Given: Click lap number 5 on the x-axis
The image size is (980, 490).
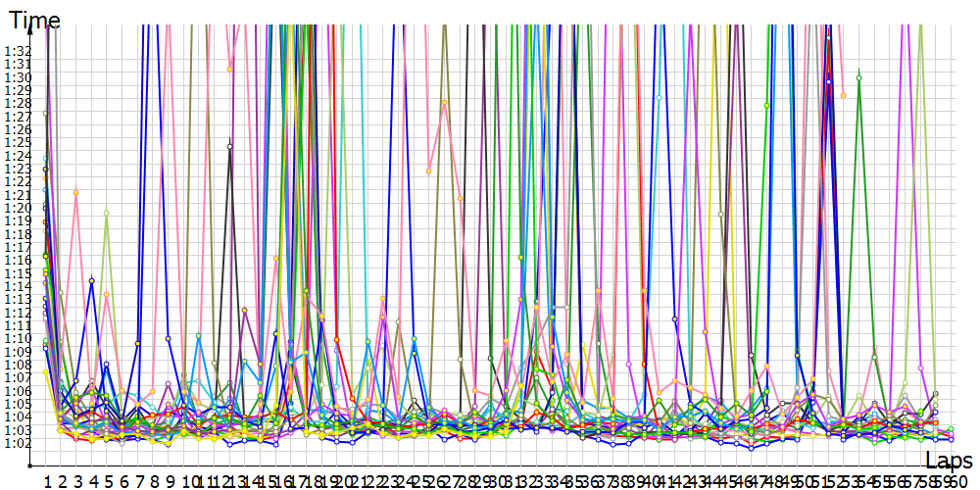Looking at the screenshot, I should 108,481.
